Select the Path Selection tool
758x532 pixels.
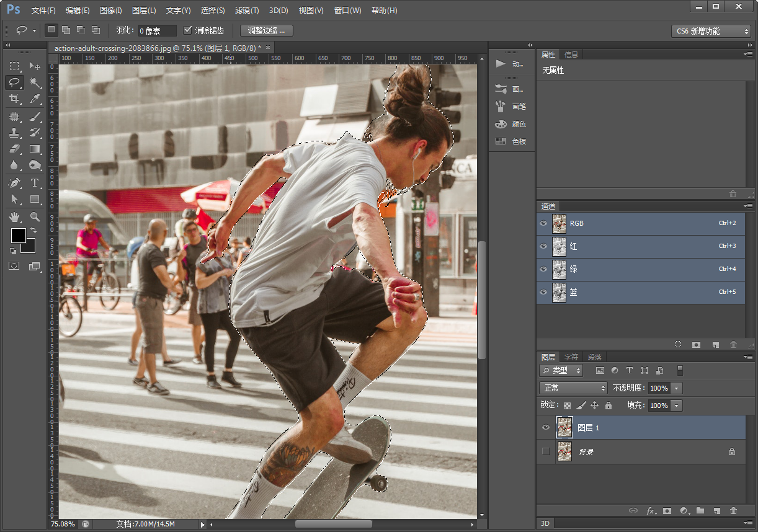pos(14,199)
